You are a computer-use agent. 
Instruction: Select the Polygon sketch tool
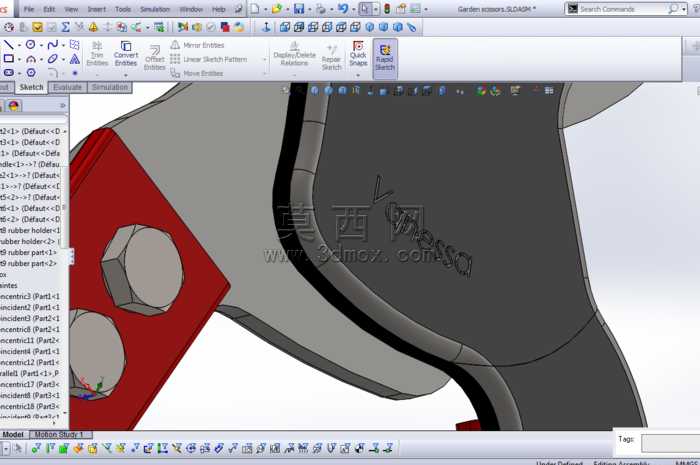[31, 72]
